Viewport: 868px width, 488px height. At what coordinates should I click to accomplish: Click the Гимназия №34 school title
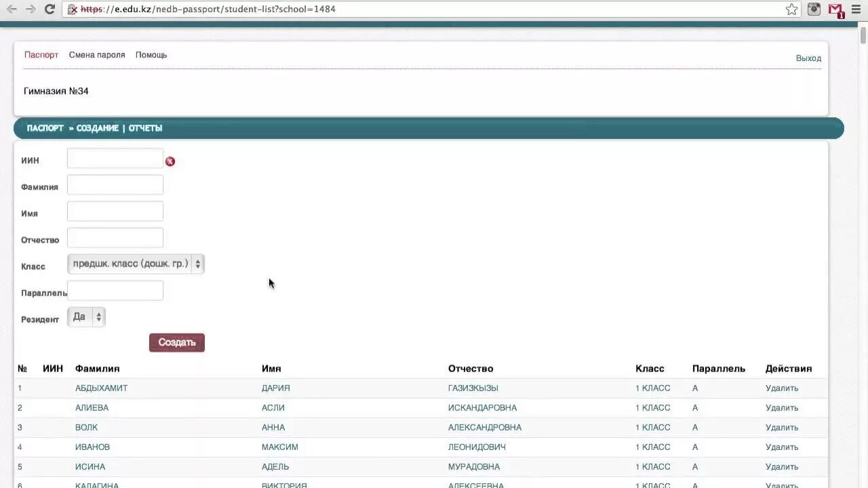pos(56,91)
